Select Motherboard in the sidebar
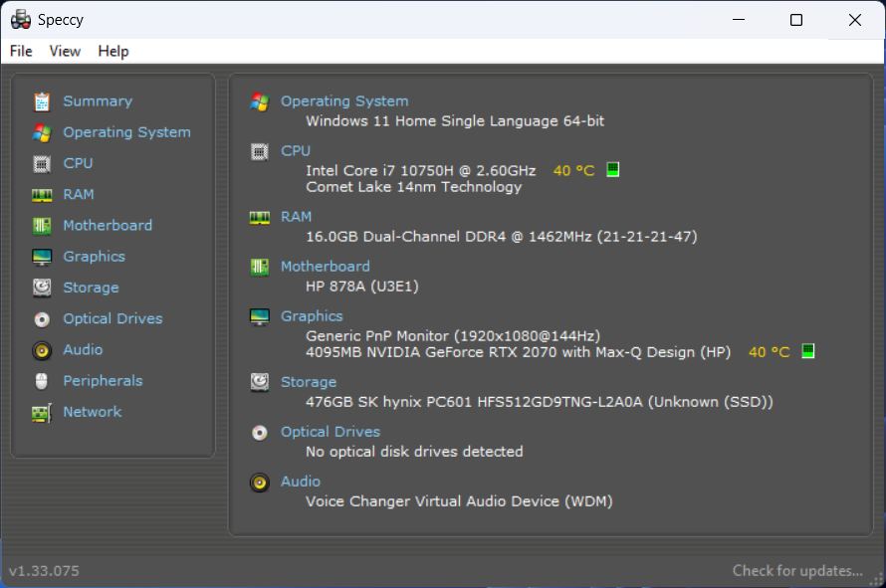886x588 pixels. point(108,226)
